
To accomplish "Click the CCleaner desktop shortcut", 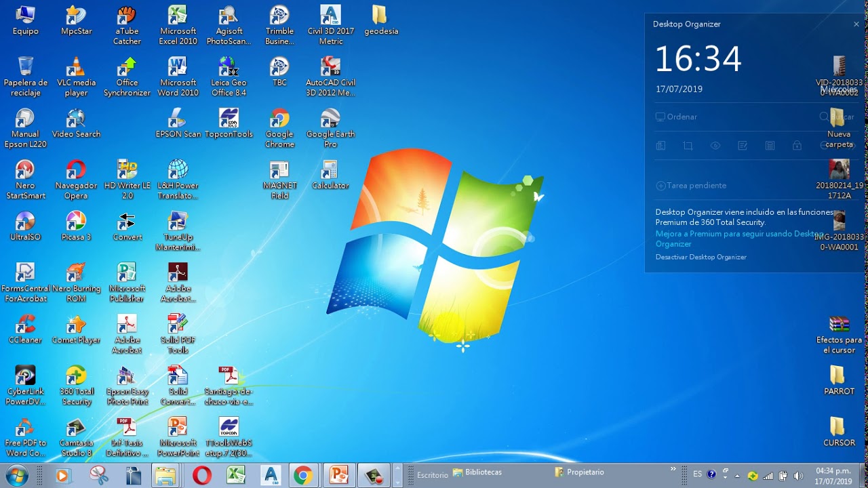I will (25, 329).
